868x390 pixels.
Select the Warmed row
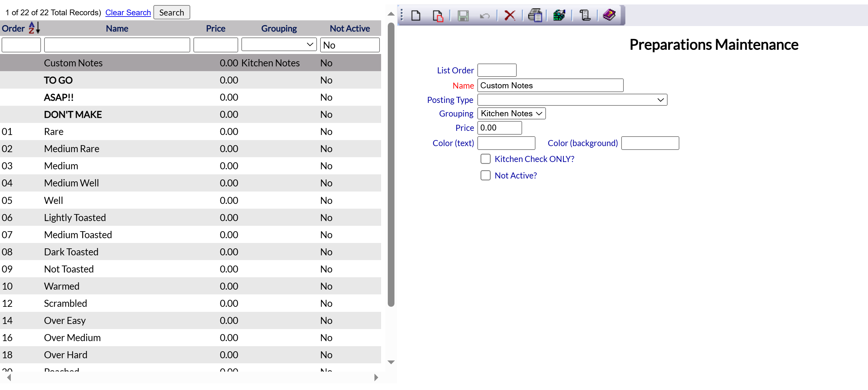click(x=190, y=286)
